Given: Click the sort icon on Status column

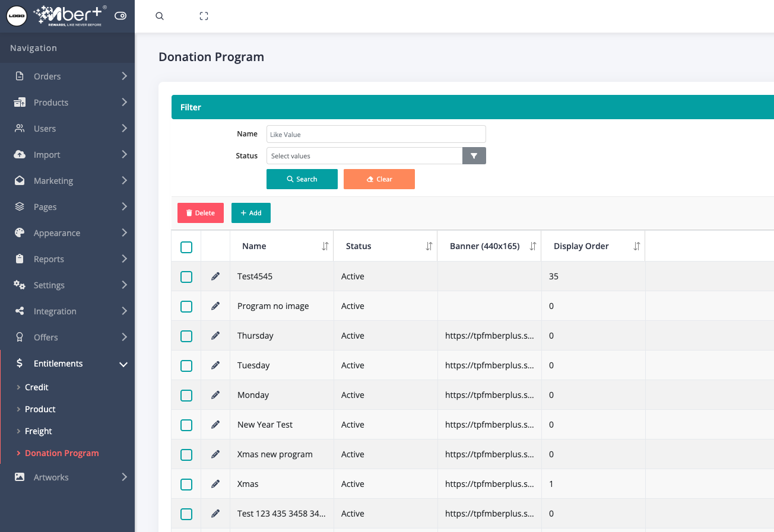Looking at the screenshot, I should [429, 246].
